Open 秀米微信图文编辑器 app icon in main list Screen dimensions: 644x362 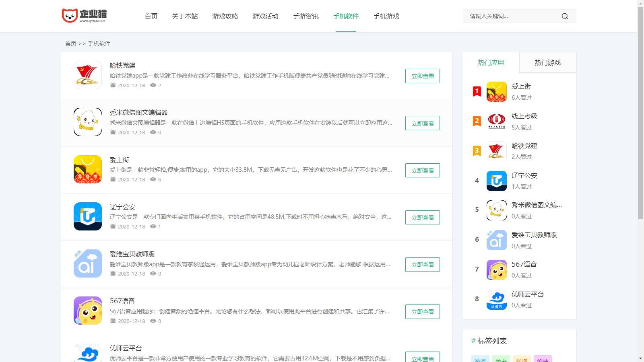click(88, 122)
